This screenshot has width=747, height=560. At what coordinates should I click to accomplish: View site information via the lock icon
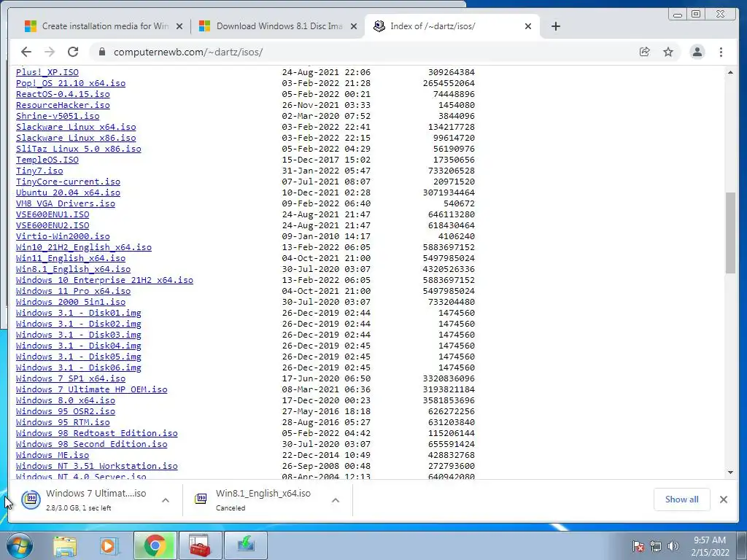click(101, 52)
